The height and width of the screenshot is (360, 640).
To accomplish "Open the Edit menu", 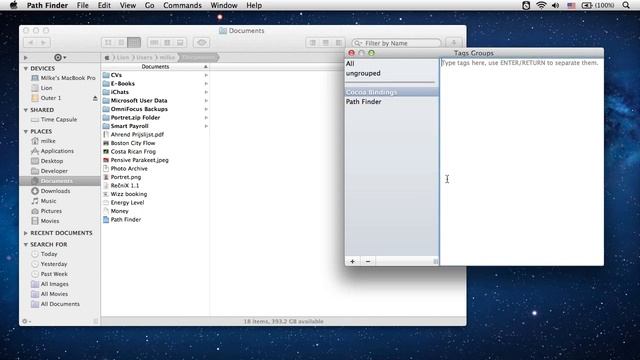I will coord(104,5).
